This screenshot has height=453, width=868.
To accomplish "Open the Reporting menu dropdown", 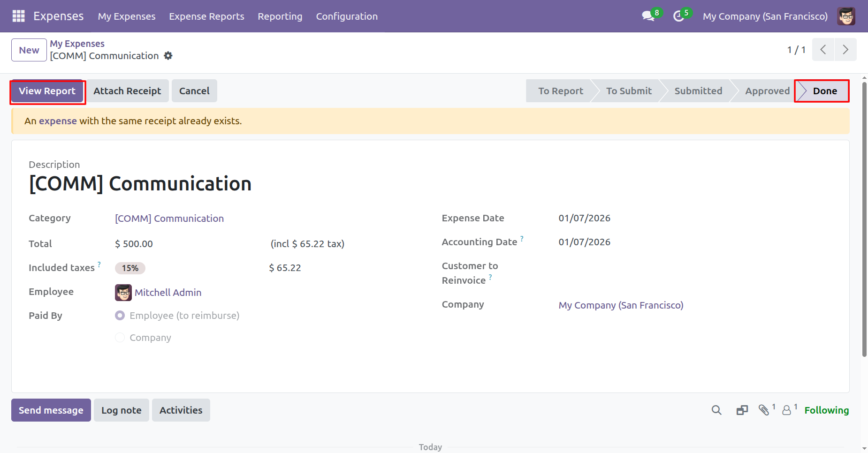I will click(x=280, y=16).
